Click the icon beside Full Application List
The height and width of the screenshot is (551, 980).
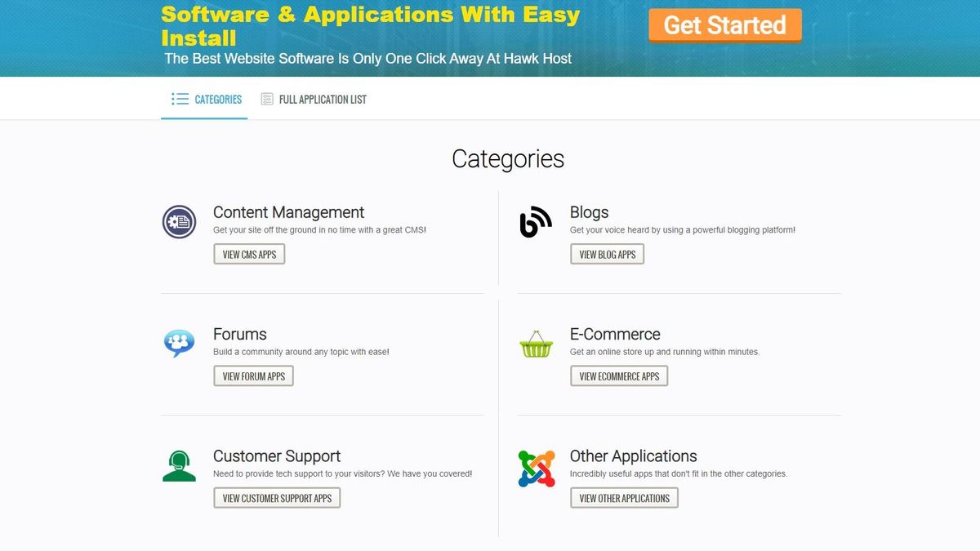(267, 100)
